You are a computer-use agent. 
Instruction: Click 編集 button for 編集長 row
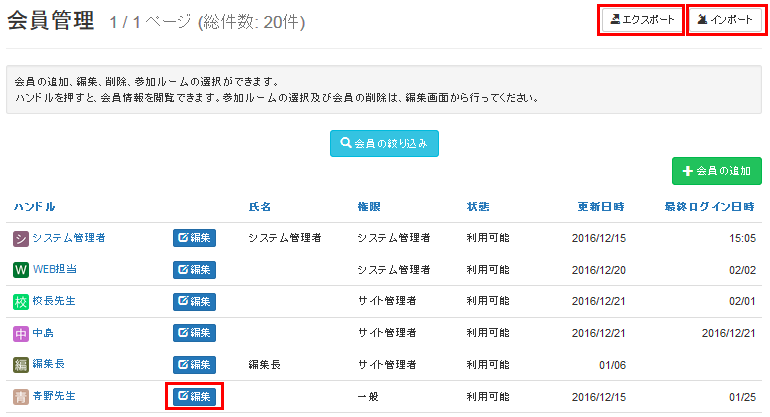194,364
